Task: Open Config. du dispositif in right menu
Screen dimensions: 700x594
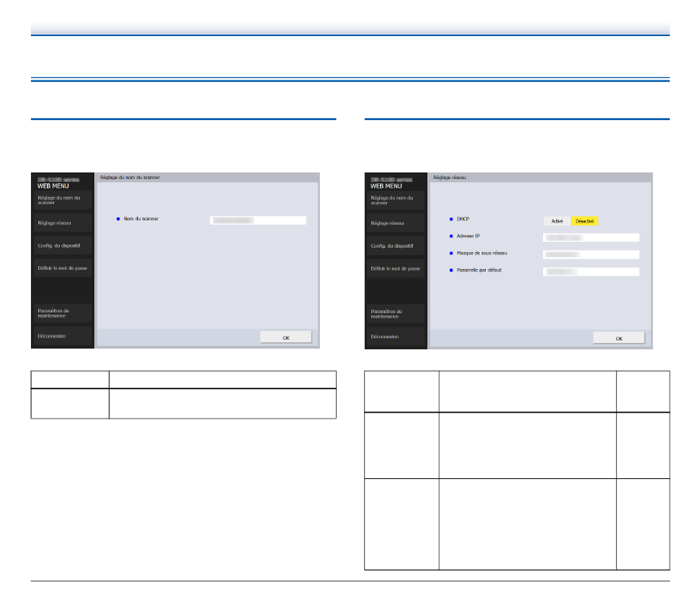Action: (x=396, y=246)
